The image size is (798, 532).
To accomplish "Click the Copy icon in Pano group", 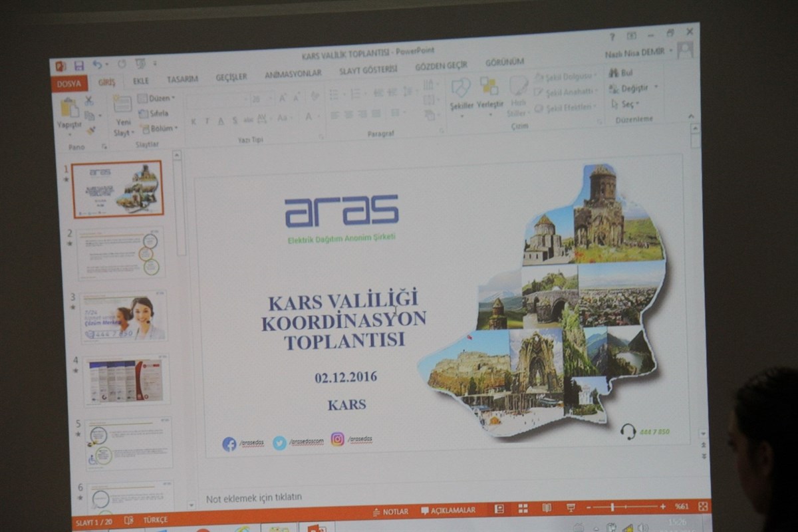I will coord(89,116).
